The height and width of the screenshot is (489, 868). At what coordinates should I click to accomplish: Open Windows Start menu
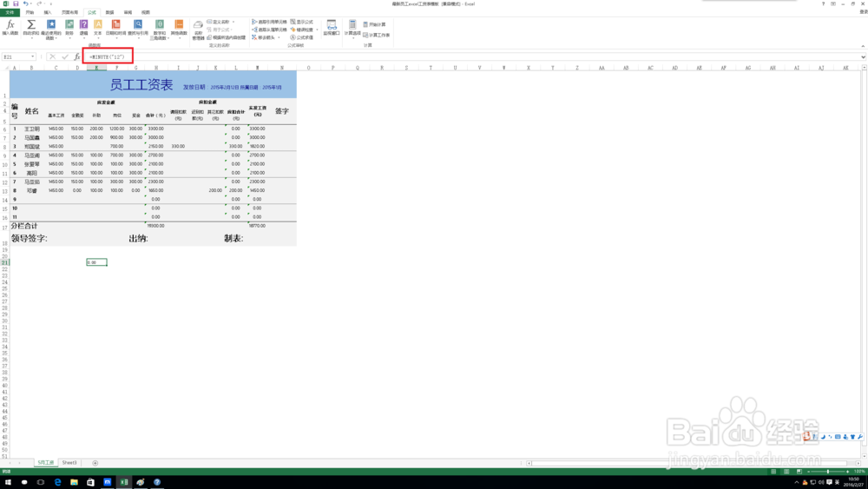point(8,482)
